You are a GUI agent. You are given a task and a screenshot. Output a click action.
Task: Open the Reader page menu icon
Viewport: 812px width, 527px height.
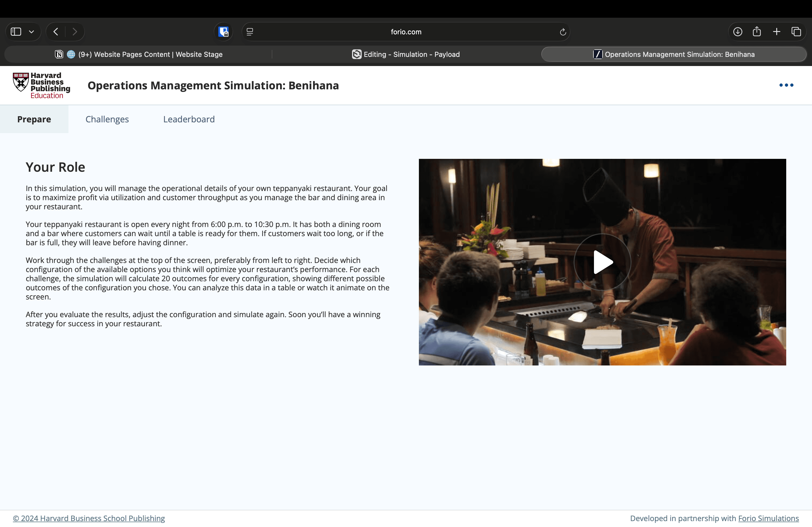pyautogui.click(x=250, y=32)
